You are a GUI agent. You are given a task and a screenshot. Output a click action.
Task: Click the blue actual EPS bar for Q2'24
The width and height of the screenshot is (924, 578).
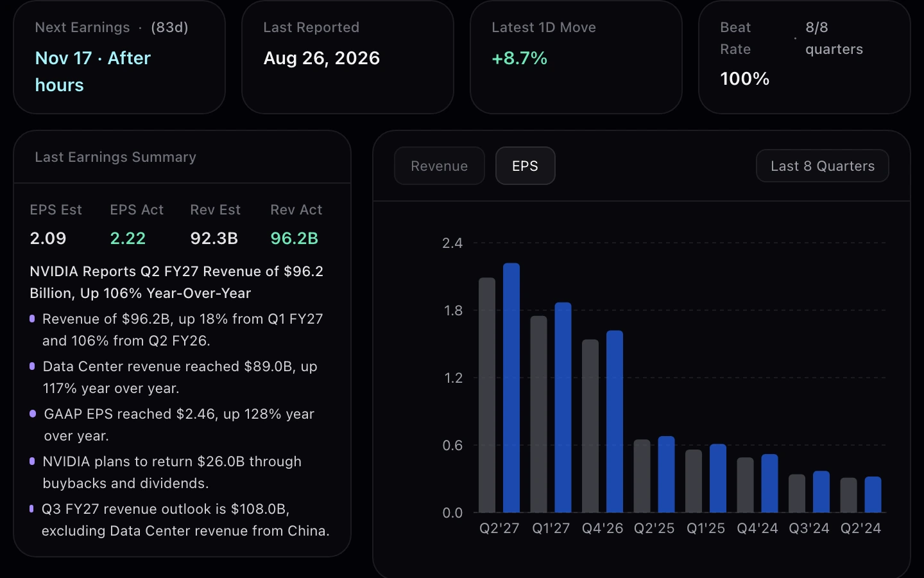pos(873,495)
